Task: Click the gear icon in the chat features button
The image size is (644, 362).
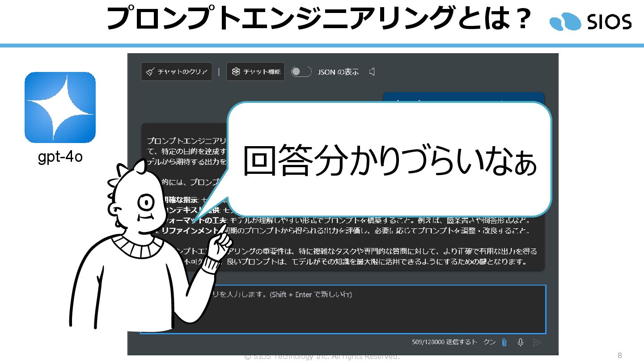Action: click(236, 72)
